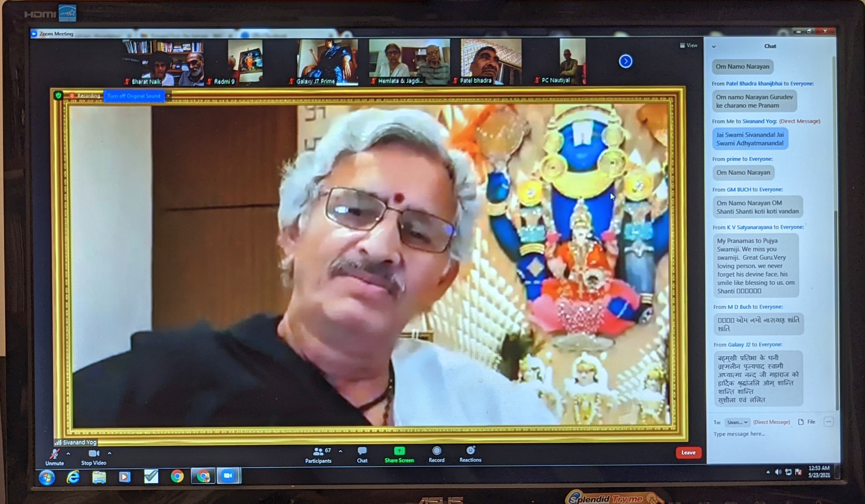Open chat more options ellipsis menu
The height and width of the screenshot is (504, 865).
click(x=828, y=422)
